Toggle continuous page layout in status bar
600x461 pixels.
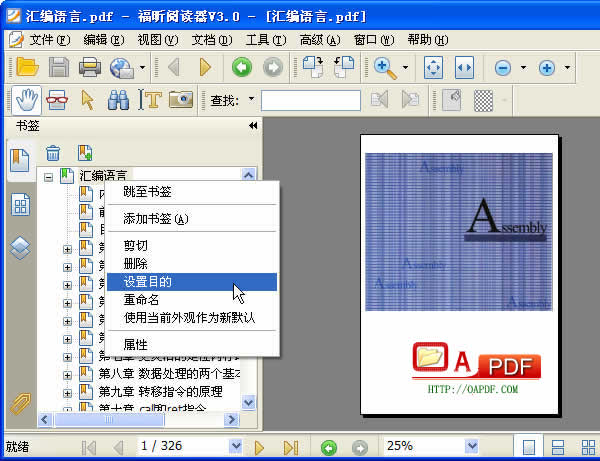(x=558, y=447)
